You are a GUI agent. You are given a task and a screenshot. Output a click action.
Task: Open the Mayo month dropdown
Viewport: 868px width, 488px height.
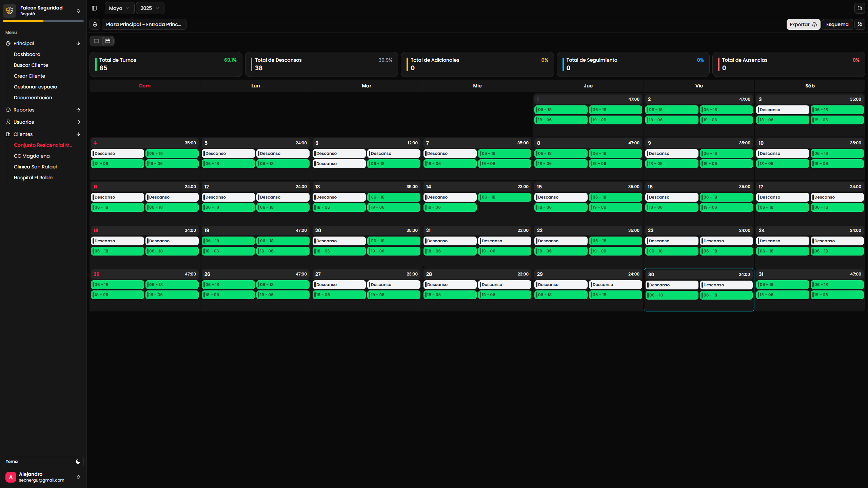pyautogui.click(x=119, y=8)
